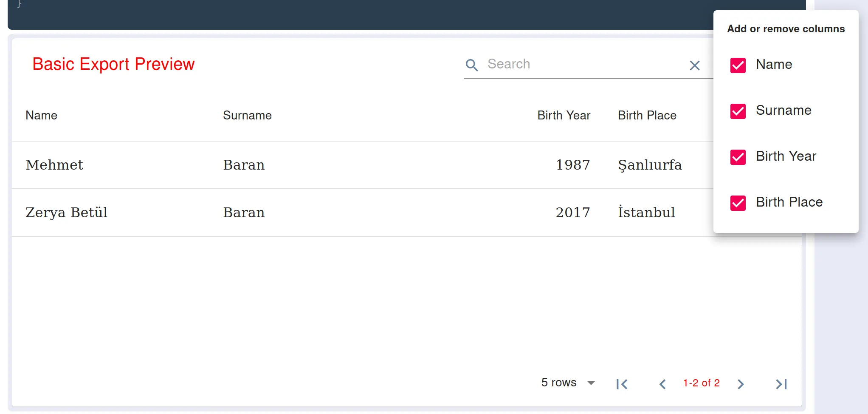
Task: Sort by the Surname column header
Action: coord(247,116)
